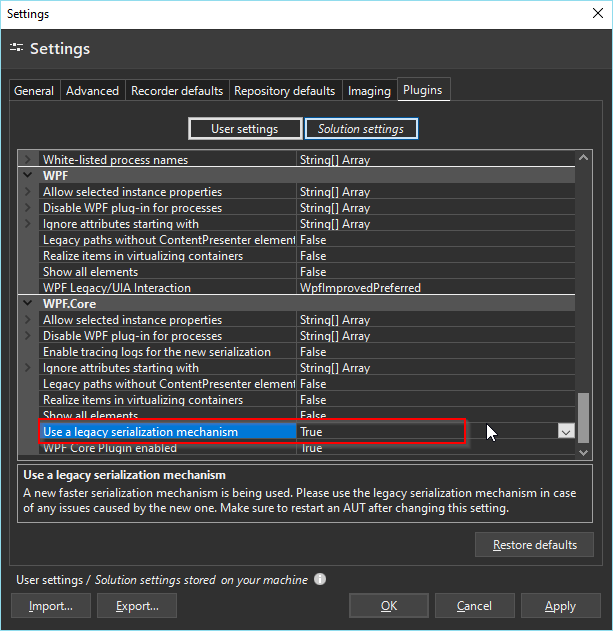Expand WPF Ignore attributes starting with

click(28, 224)
